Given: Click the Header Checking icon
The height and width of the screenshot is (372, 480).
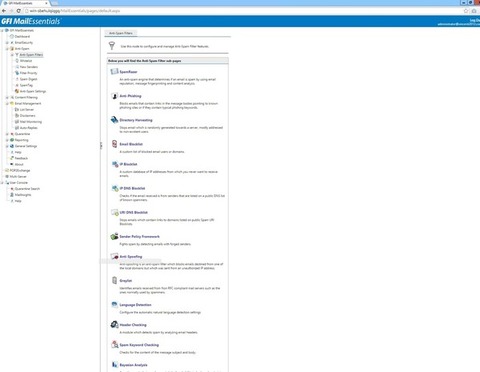Looking at the screenshot, I should 114,324.
